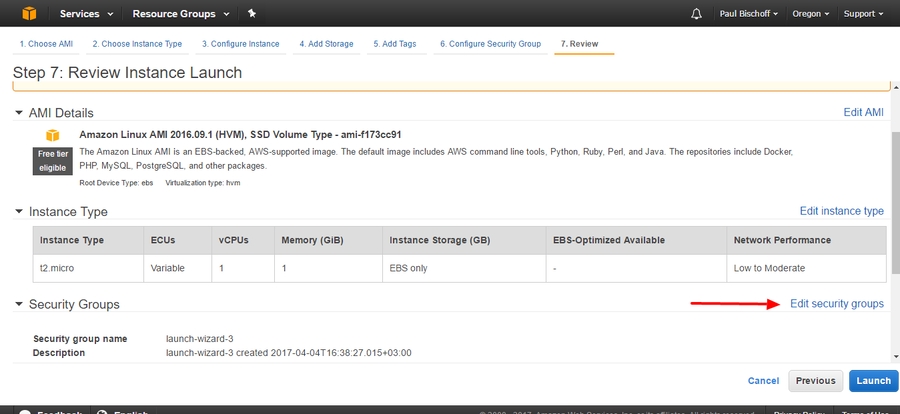Open the Resource Groups dropdown
Screen dimensions: 900x414
181,14
